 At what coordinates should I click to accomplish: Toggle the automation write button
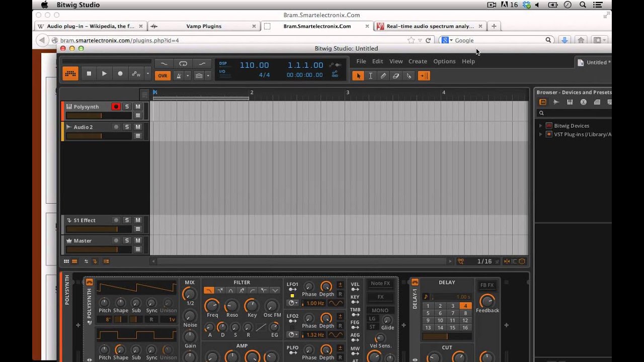click(136, 74)
